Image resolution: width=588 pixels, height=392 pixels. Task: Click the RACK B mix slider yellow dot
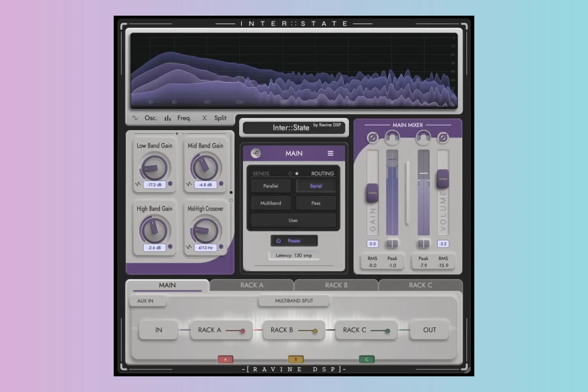coord(315,331)
